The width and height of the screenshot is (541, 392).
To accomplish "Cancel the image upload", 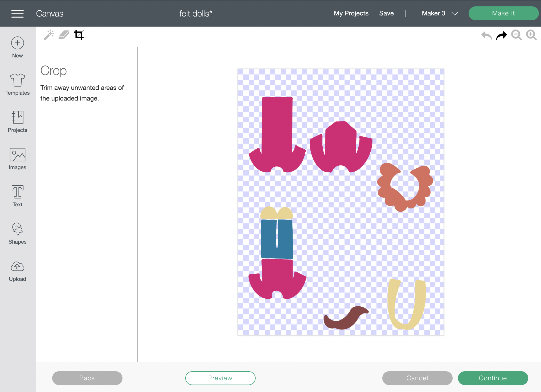I will pos(417,378).
